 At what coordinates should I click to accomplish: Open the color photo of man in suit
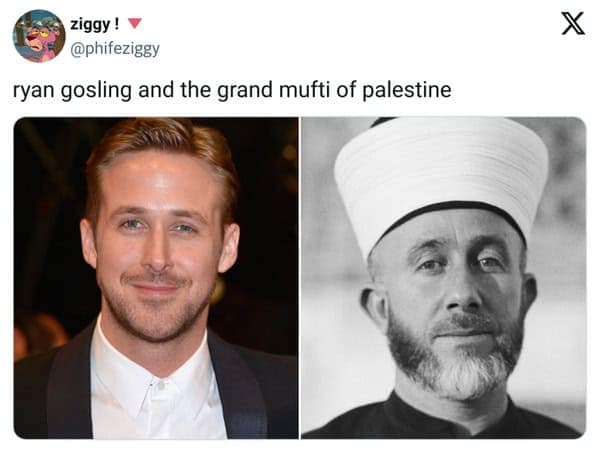pos(156,278)
